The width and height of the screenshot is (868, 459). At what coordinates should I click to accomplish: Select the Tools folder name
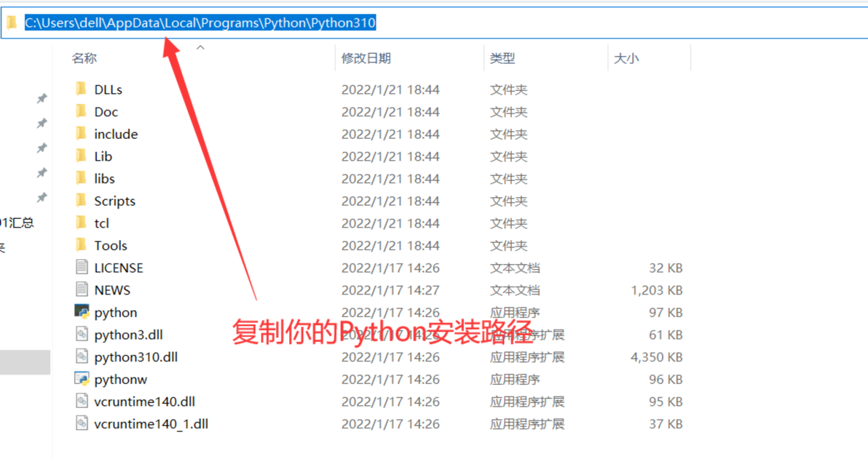(110, 246)
